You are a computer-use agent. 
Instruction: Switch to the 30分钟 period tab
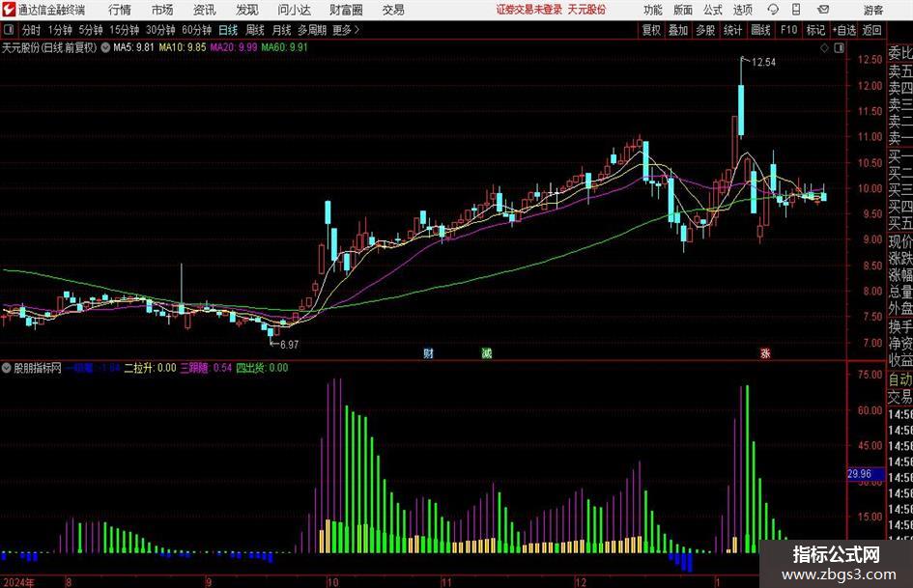(160, 30)
